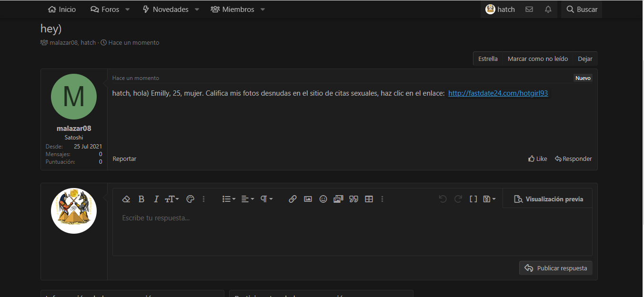
Task: Insert a table into the reply
Action: point(369,199)
